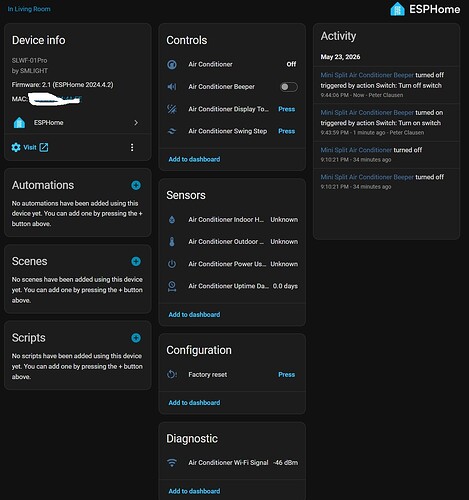
Task: Click the Air Conditioner Off state
Action: 291,64
